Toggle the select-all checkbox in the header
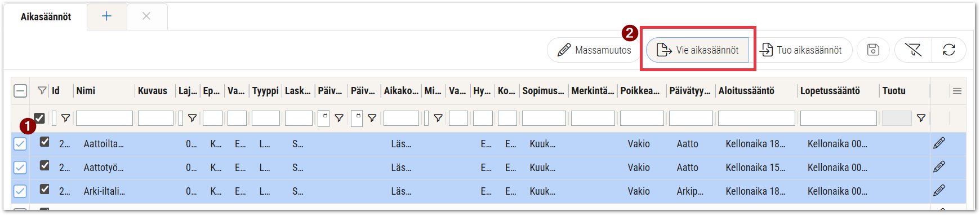Viewport: 980px width, 215px height. point(20,91)
